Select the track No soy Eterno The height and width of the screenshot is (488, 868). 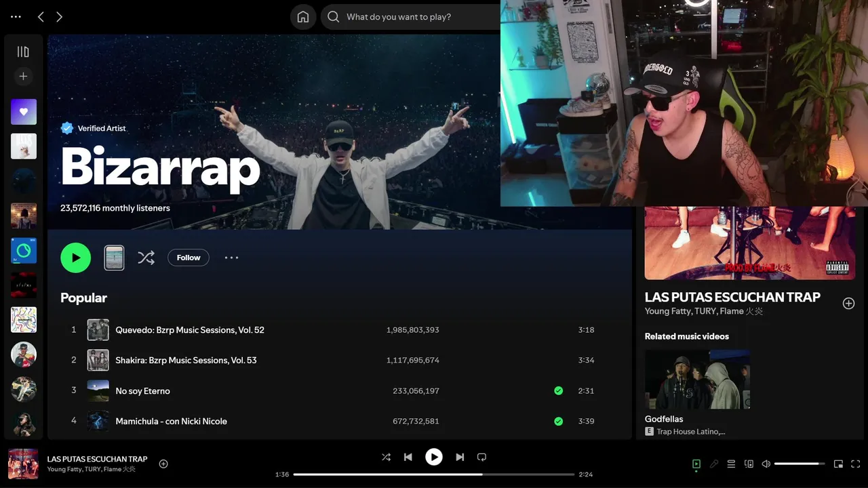coord(142,391)
